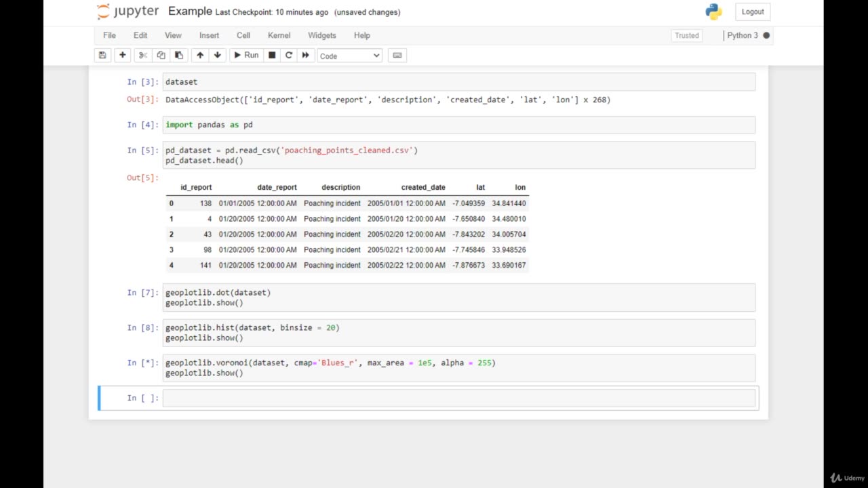
Task: Click longitude value 34.005704
Action: [x=509, y=235]
